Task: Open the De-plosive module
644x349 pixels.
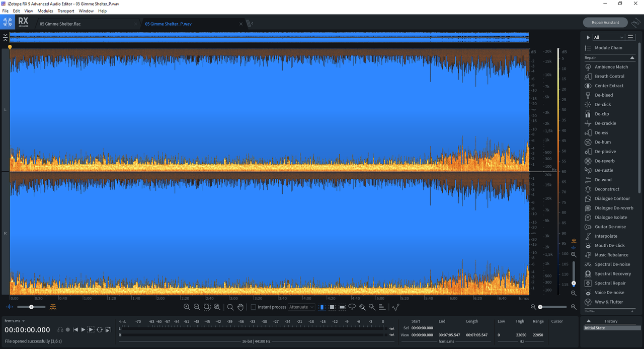Action: coord(601,152)
